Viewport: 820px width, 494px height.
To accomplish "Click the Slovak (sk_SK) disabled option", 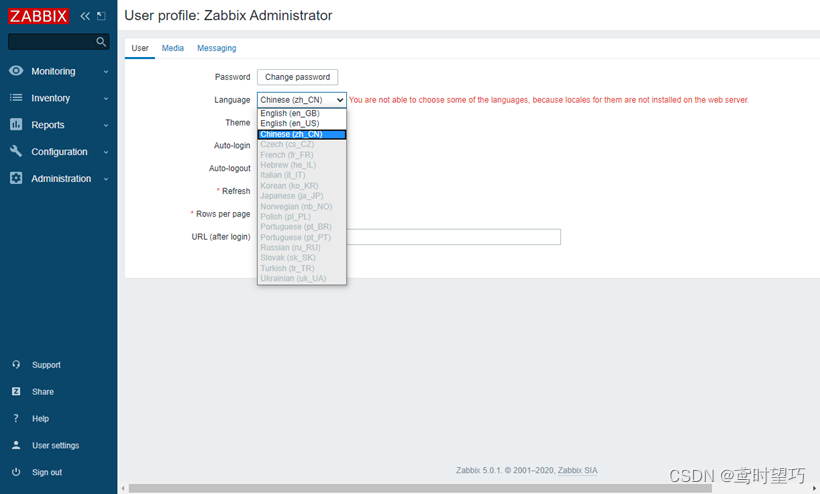I will click(302, 258).
